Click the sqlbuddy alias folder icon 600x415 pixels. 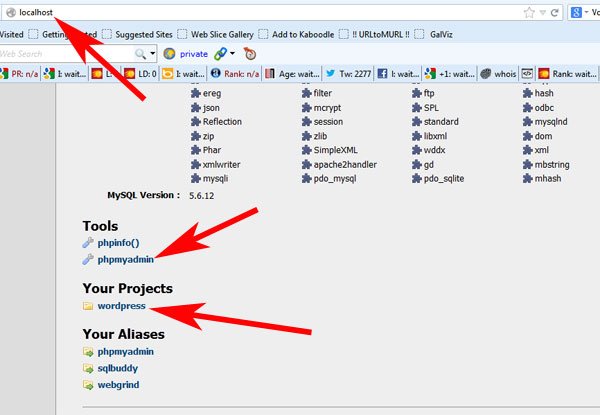88,367
